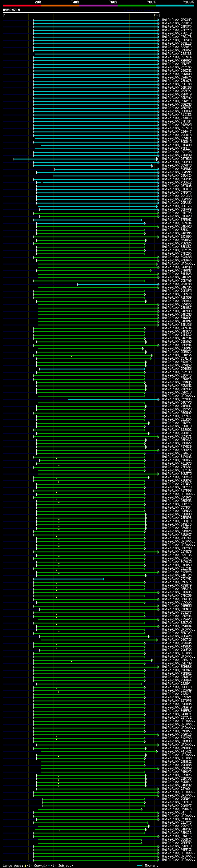
Task: Select hit label UniRef100_A1WV94
Action: click(177, 423)
